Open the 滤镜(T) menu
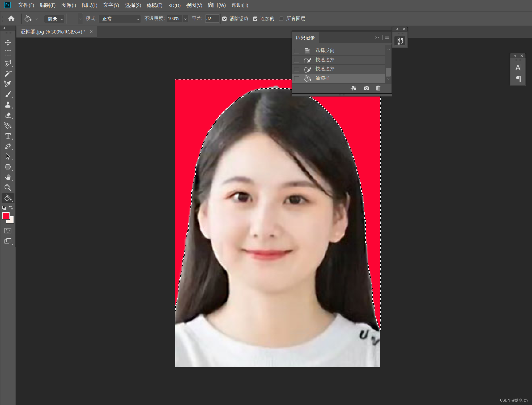Image resolution: width=532 pixels, height=405 pixels. coord(154,5)
